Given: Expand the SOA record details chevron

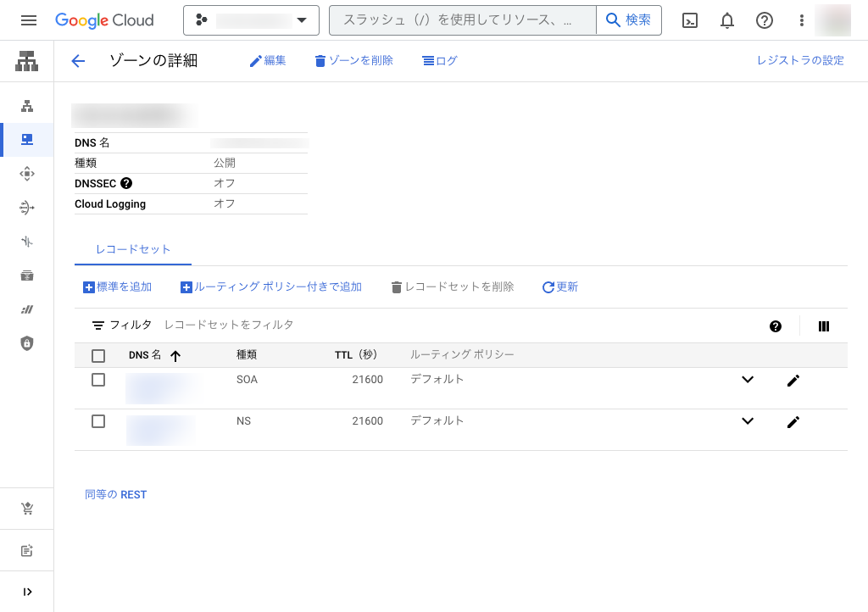Looking at the screenshot, I should pos(748,380).
